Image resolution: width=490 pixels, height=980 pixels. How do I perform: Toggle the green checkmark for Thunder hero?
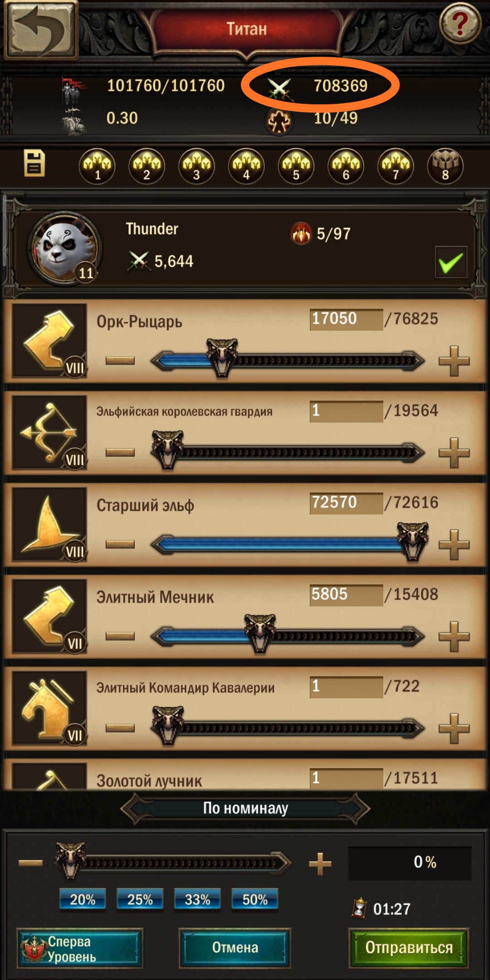(x=451, y=262)
